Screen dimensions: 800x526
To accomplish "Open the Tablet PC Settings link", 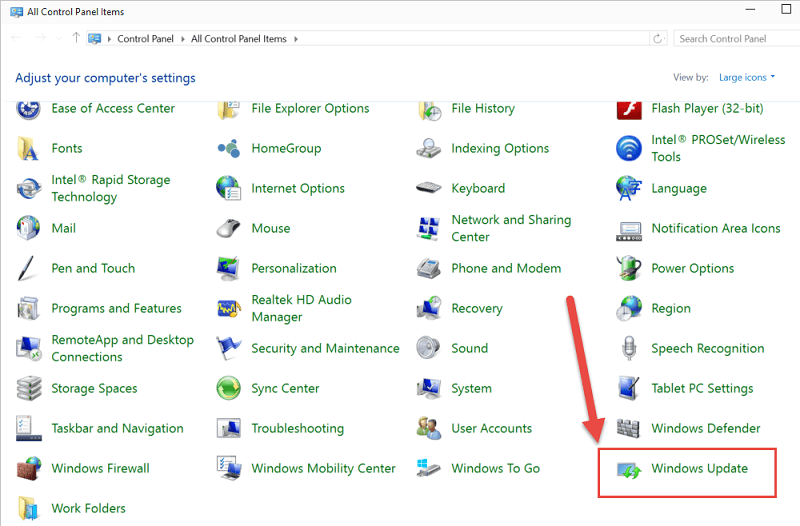I will coord(702,388).
